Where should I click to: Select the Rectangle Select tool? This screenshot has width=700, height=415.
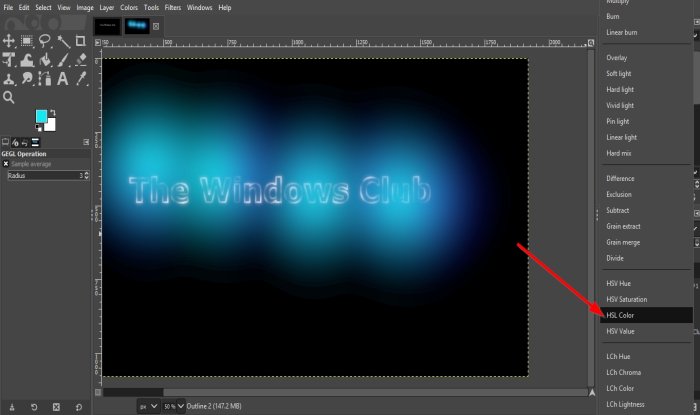(27, 41)
